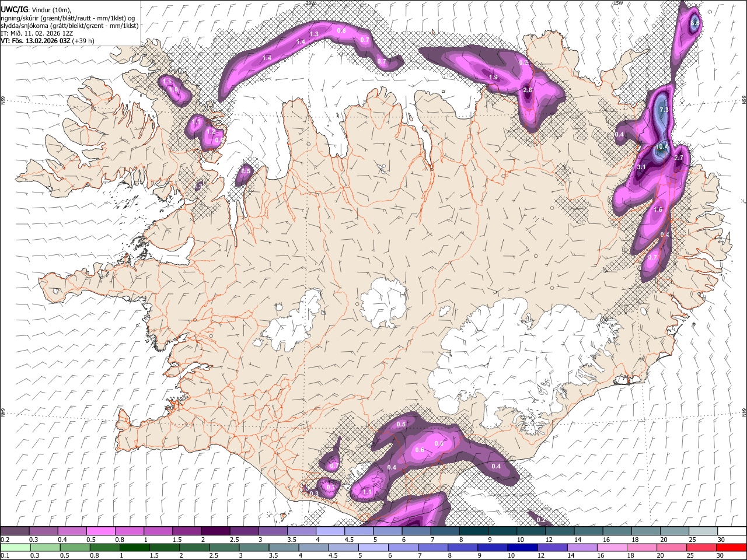Click the 'IT: Mið. 11. 02. 2026 12Z' line
Viewport: 747px width, 560px height.
[x=36, y=33]
